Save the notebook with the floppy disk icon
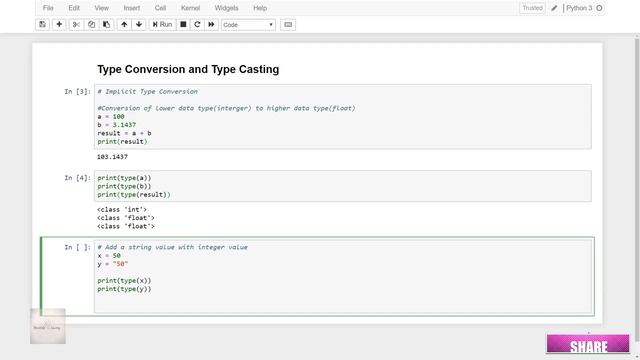This screenshot has width=640, height=360. tap(42, 24)
